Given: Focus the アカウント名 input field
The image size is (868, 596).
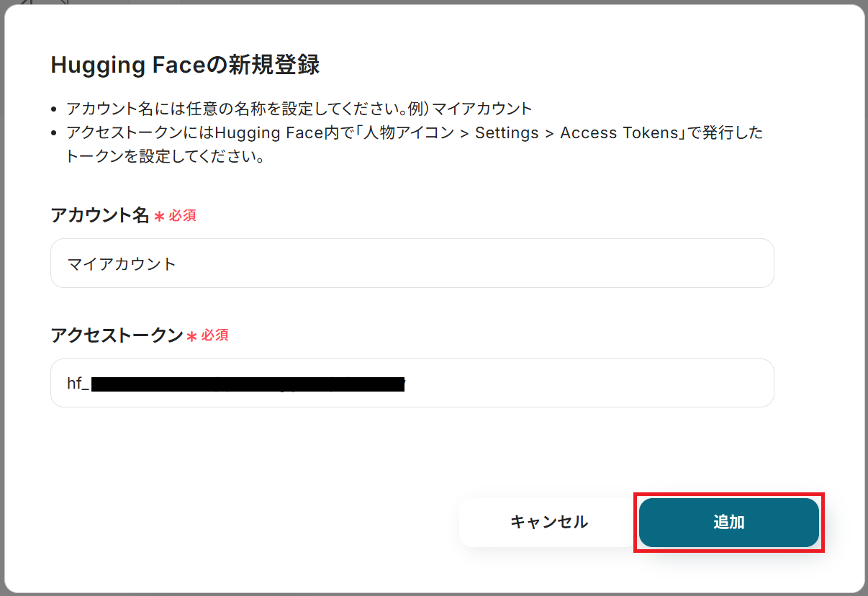Looking at the screenshot, I should 412,263.
